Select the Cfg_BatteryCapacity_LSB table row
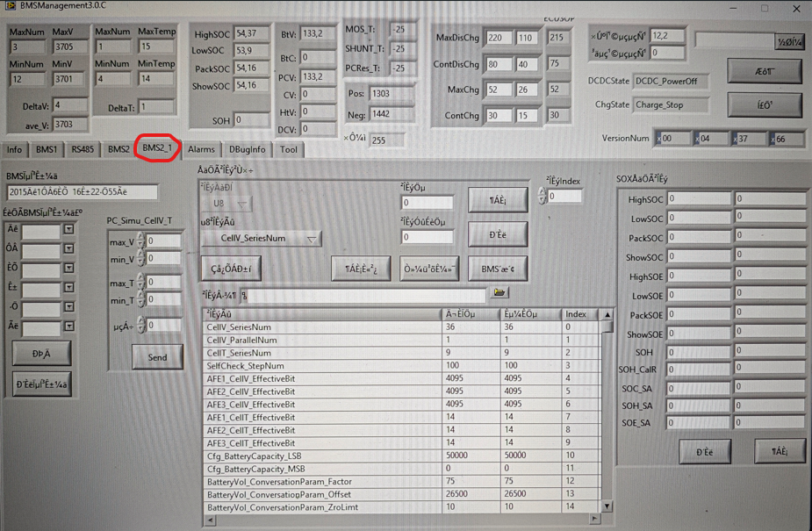Viewport: 812px width, 531px height. [321, 456]
